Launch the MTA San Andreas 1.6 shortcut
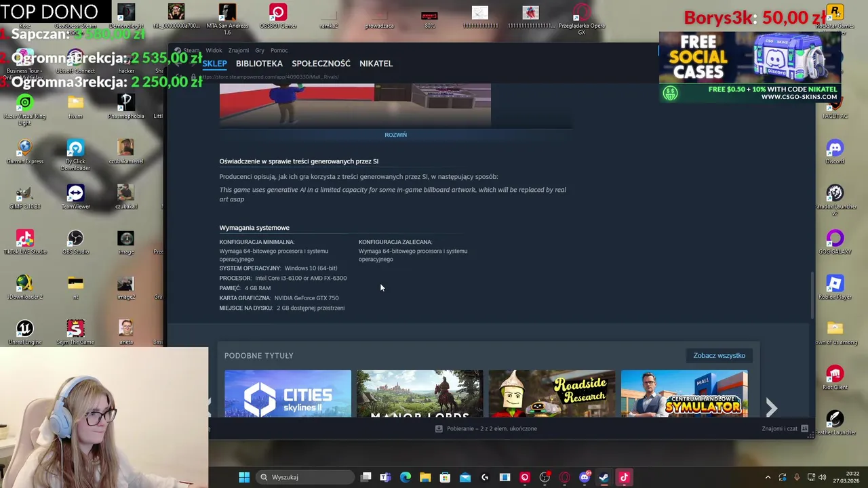Viewport: 868px width, 488px height. pyautogui.click(x=227, y=19)
